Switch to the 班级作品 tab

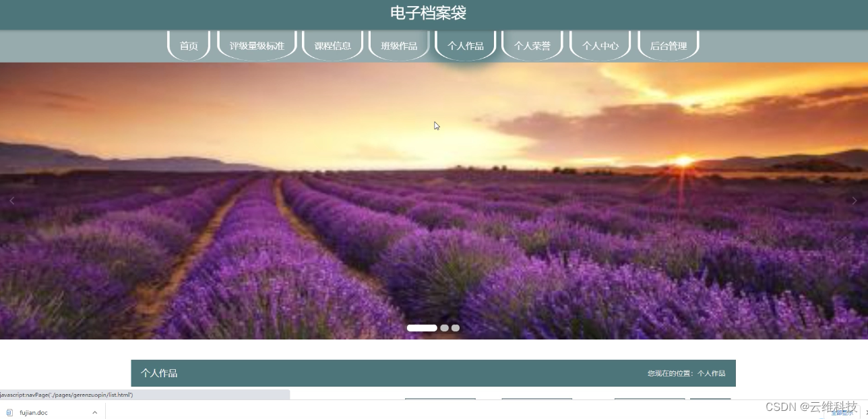[399, 46]
